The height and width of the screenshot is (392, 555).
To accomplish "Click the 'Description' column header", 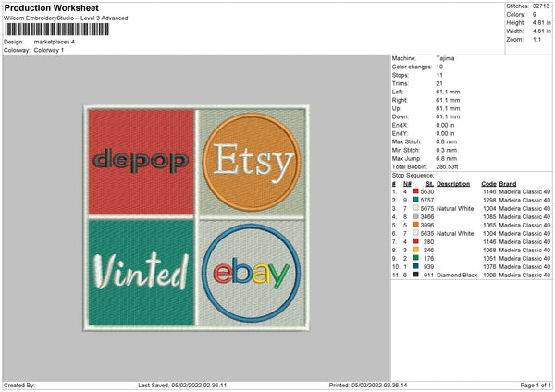I will (453, 184).
